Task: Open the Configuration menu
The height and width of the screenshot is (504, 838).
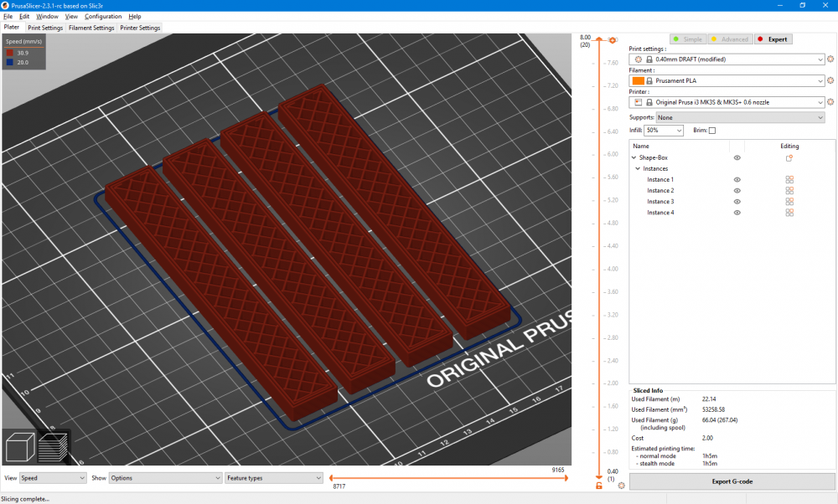Action: pyautogui.click(x=103, y=16)
